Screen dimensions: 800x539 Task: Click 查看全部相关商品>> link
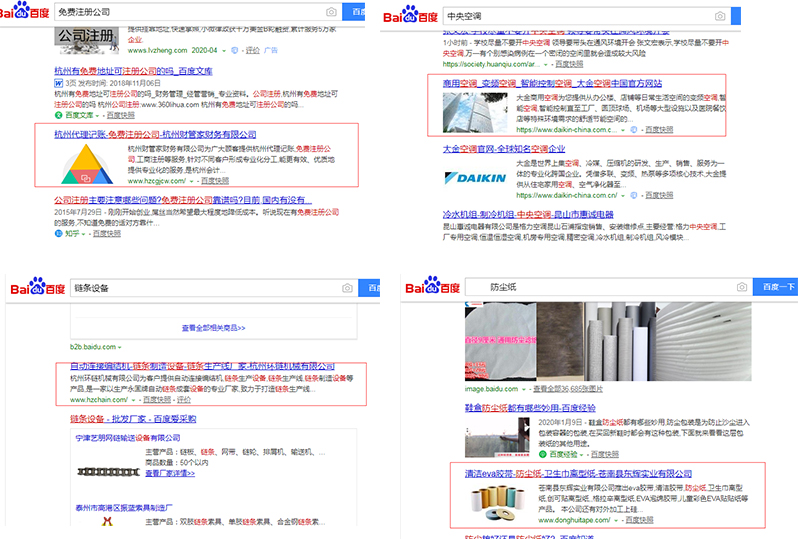pyautogui.click(x=213, y=328)
